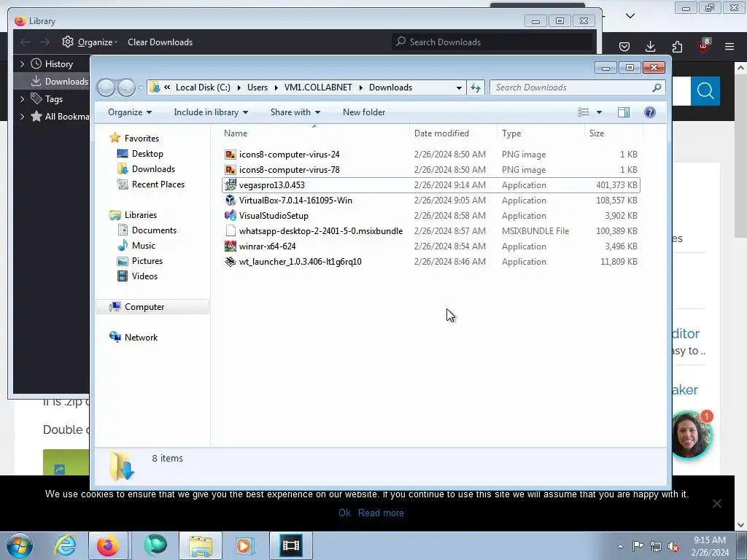Click the Explorer forward arrow button
This screenshot has width=747, height=560.
[126, 87]
